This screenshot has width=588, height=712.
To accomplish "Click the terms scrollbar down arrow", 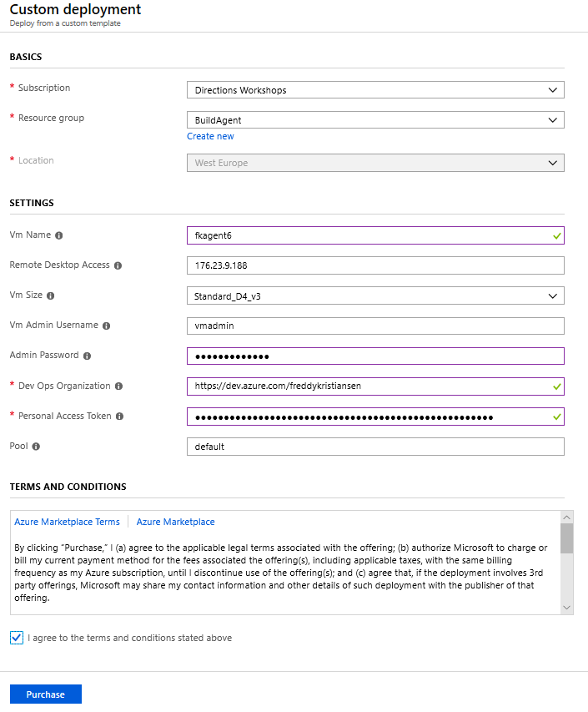I will 566,608.
